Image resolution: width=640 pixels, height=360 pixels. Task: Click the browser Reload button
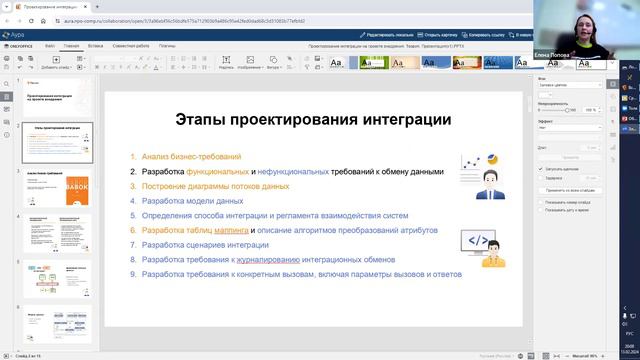(31, 21)
